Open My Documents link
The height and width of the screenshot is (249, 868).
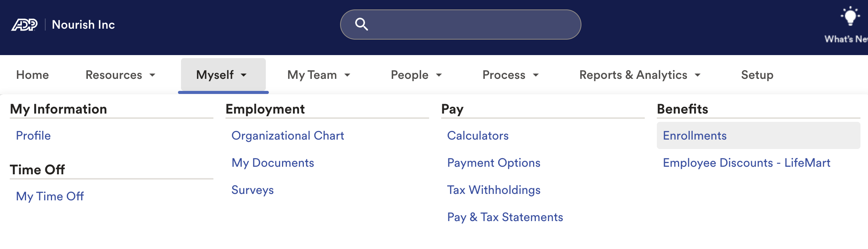[x=273, y=163]
